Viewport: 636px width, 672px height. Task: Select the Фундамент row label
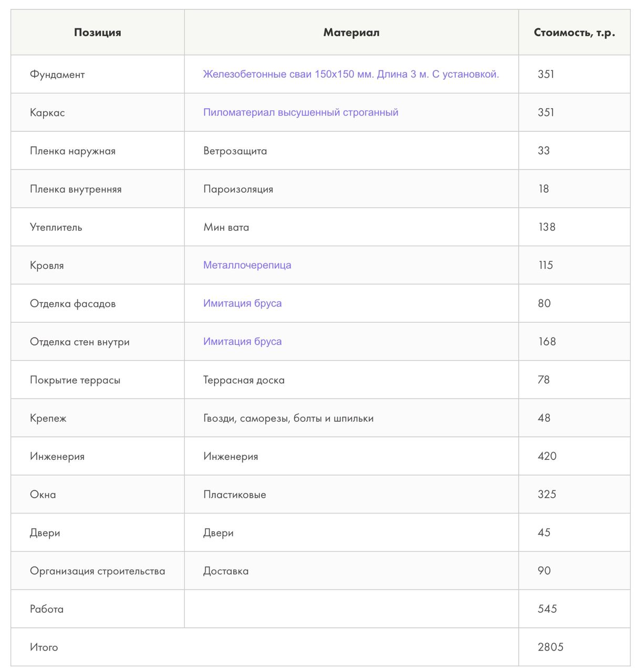click(x=57, y=75)
